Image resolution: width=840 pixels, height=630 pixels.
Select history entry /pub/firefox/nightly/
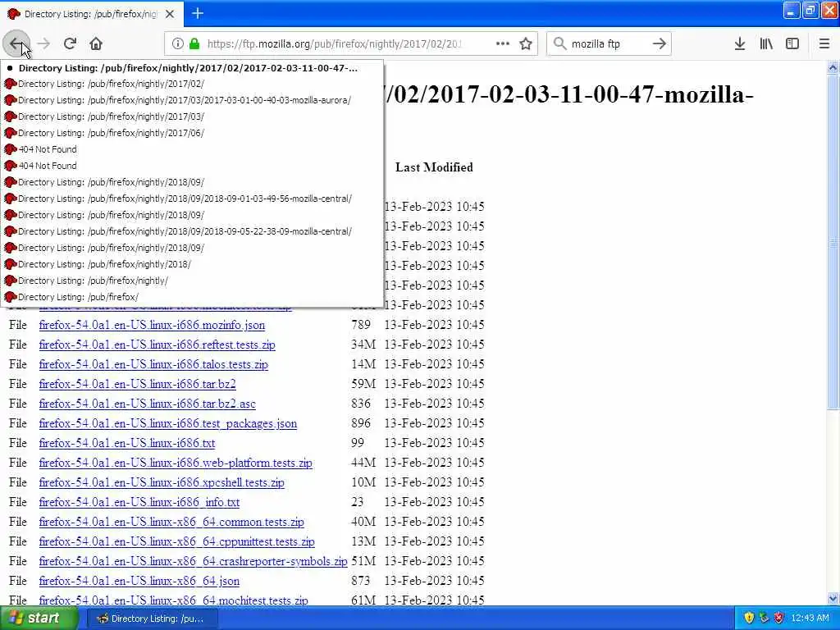point(192,281)
